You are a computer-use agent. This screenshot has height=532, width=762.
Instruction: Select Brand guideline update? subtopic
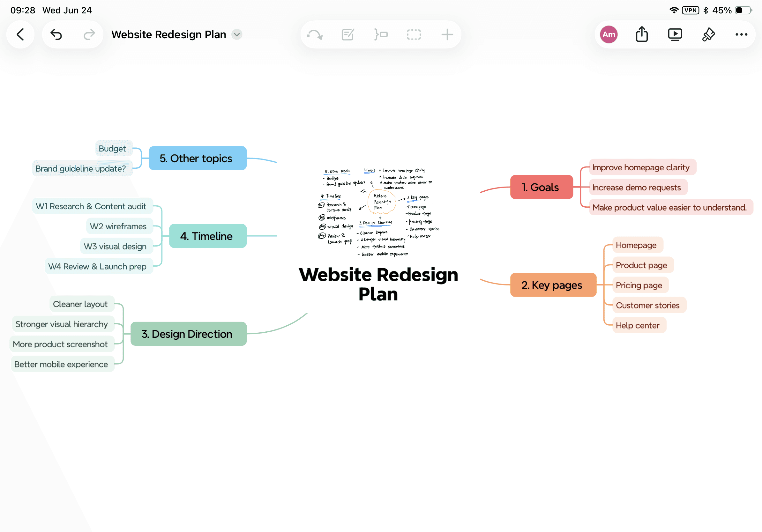pyautogui.click(x=82, y=168)
